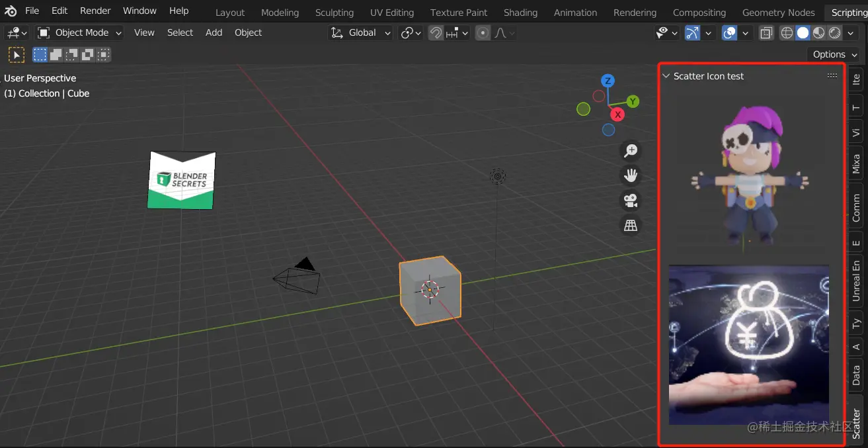This screenshot has height=448, width=868.
Task: Switch to solid viewport shading
Action: click(x=803, y=32)
